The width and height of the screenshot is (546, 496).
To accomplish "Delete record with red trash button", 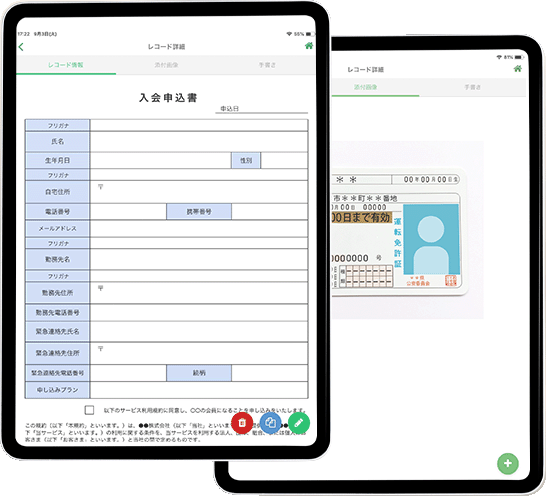I will (x=242, y=423).
